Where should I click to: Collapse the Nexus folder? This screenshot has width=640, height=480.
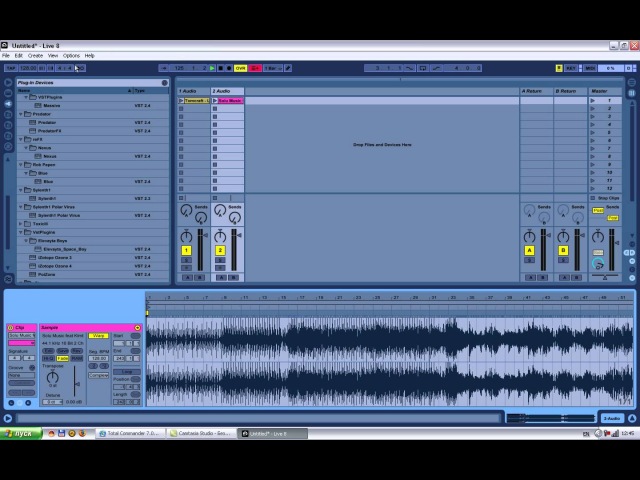[26, 148]
